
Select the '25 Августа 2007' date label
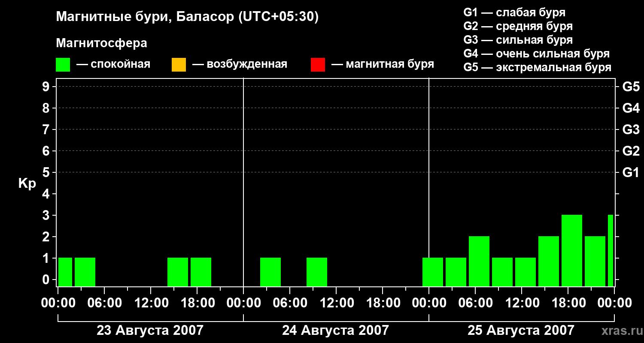[521, 330]
